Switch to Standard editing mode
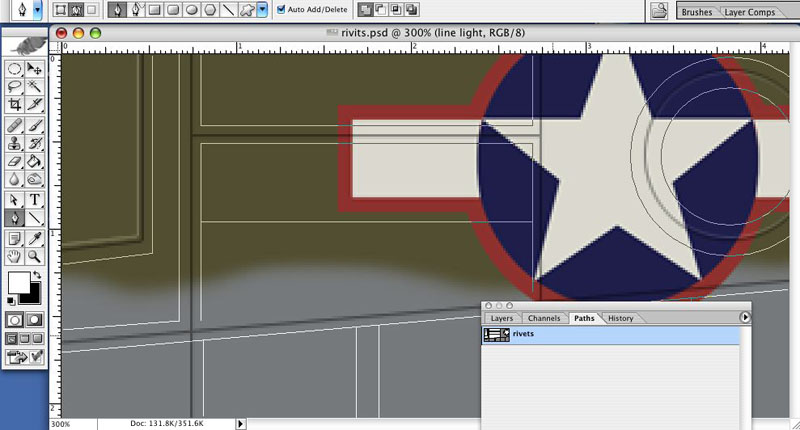 (14, 320)
